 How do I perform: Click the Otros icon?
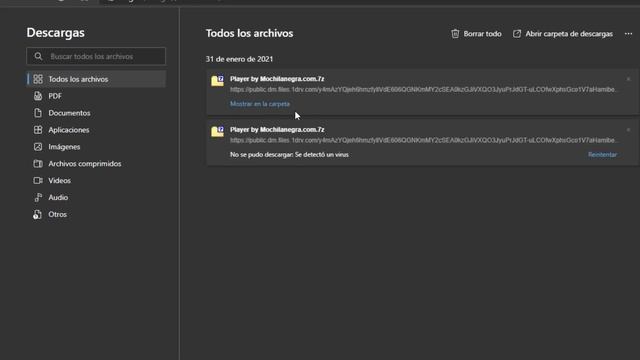(x=38, y=215)
